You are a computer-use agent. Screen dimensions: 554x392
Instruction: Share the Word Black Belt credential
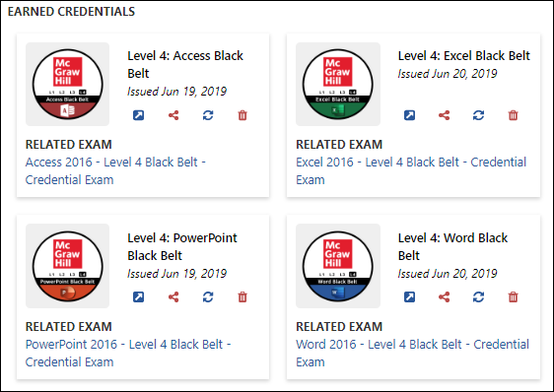(445, 297)
